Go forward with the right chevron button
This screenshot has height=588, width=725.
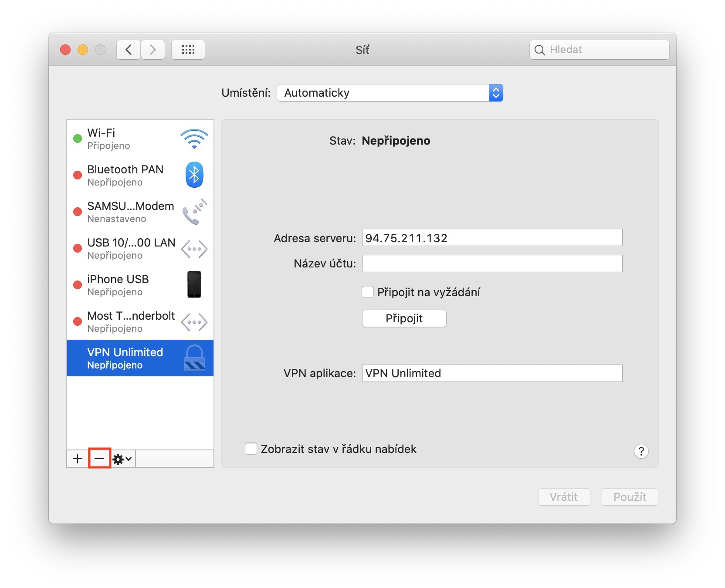click(x=153, y=50)
